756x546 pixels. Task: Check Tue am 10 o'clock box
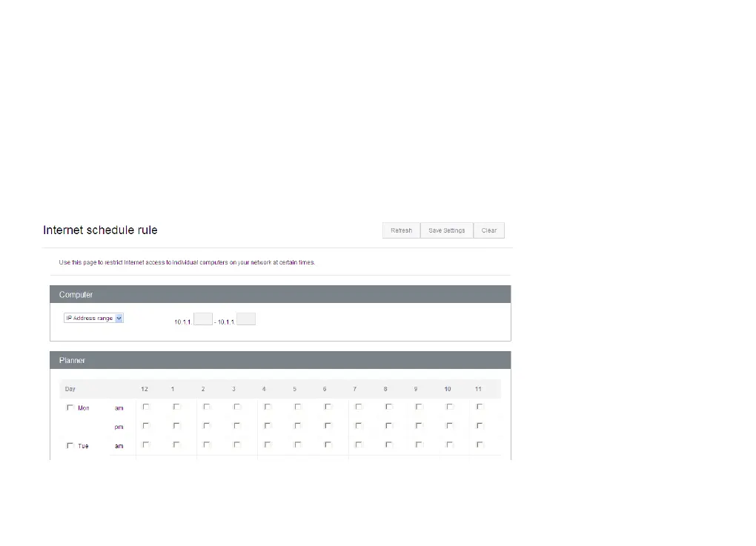450,445
